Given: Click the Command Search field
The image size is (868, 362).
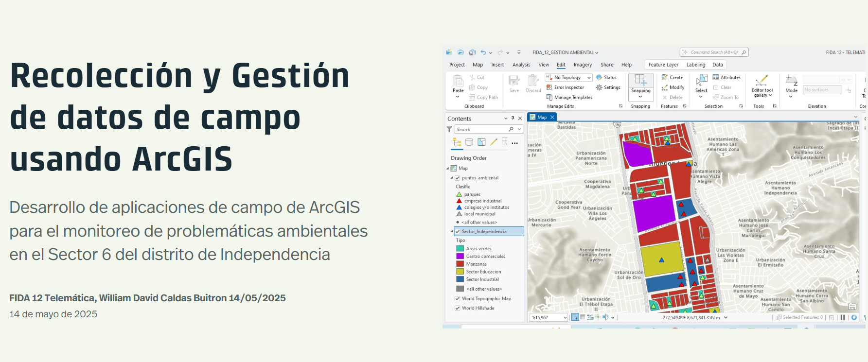Looking at the screenshot, I should pos(713,52).
